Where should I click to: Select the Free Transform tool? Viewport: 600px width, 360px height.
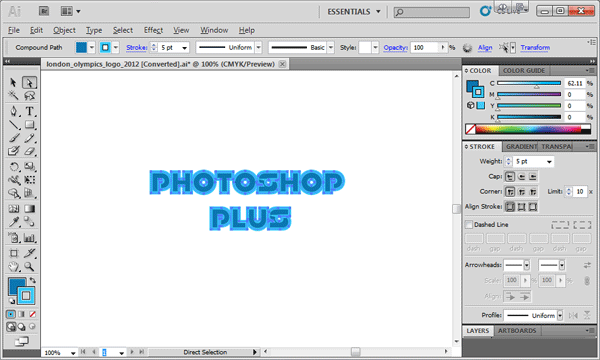pos(29,180)
